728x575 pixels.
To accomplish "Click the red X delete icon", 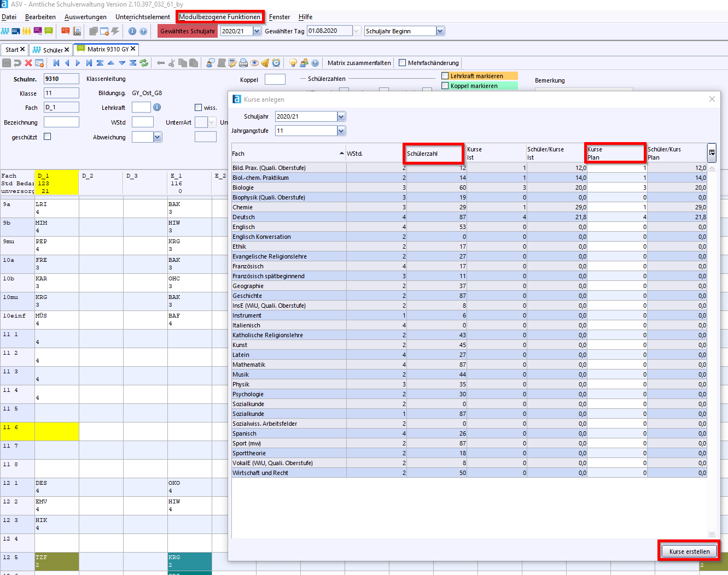I will (x=28, y=63).
